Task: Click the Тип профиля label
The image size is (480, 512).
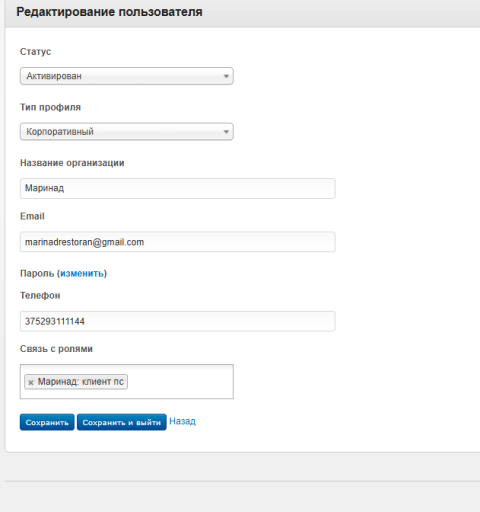Action: pos(50,107)
